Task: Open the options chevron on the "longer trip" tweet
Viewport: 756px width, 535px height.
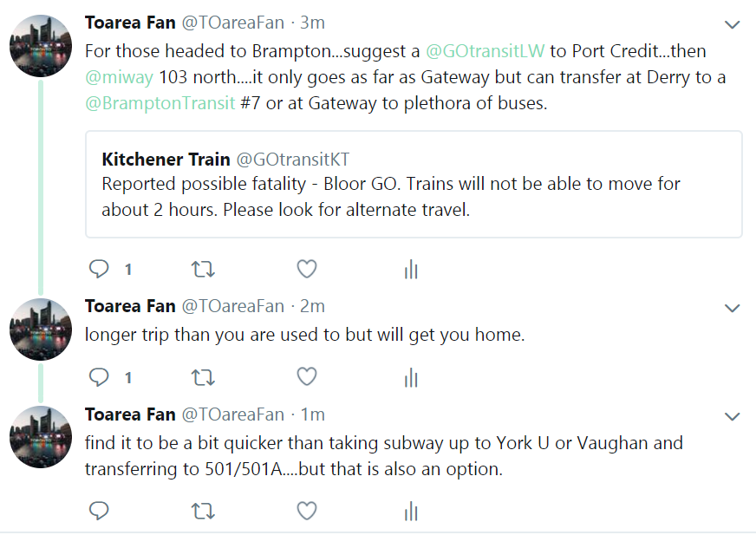Action: pyautogui.click(x=733, y=308)
